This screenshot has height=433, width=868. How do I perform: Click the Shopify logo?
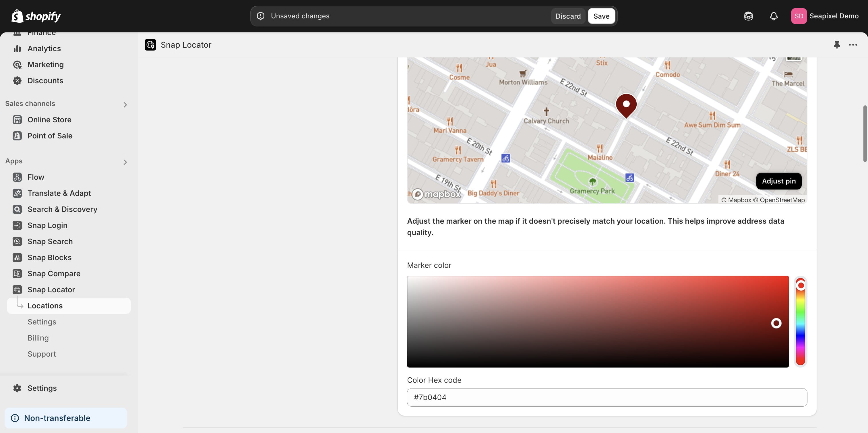pyautogui.click(x=36, y=16)
